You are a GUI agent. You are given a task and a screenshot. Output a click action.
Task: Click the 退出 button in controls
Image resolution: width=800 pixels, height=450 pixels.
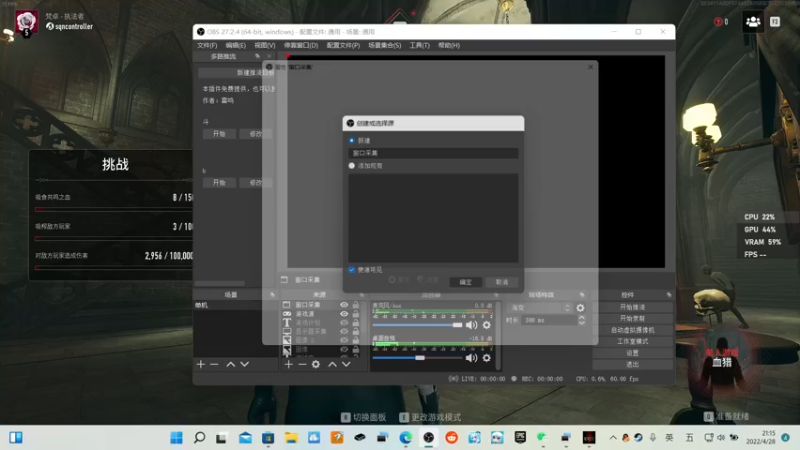633,364
